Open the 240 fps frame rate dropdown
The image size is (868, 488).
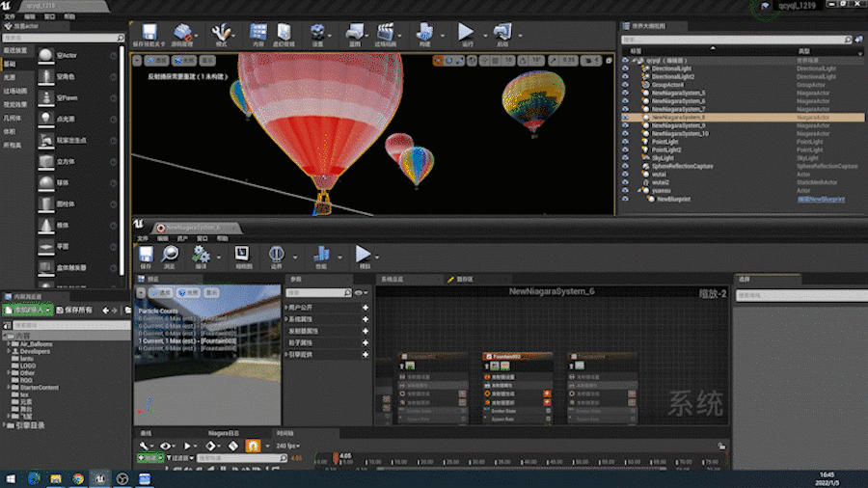287,446
